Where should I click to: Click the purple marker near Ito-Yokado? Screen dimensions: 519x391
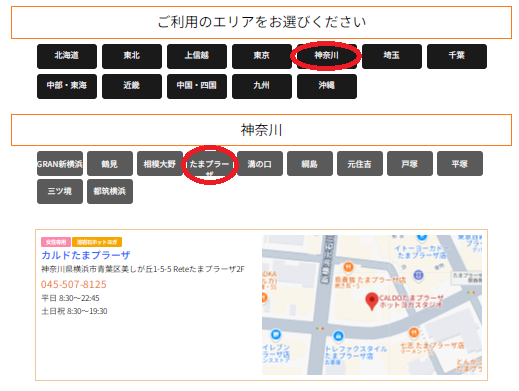pos(418,275)
